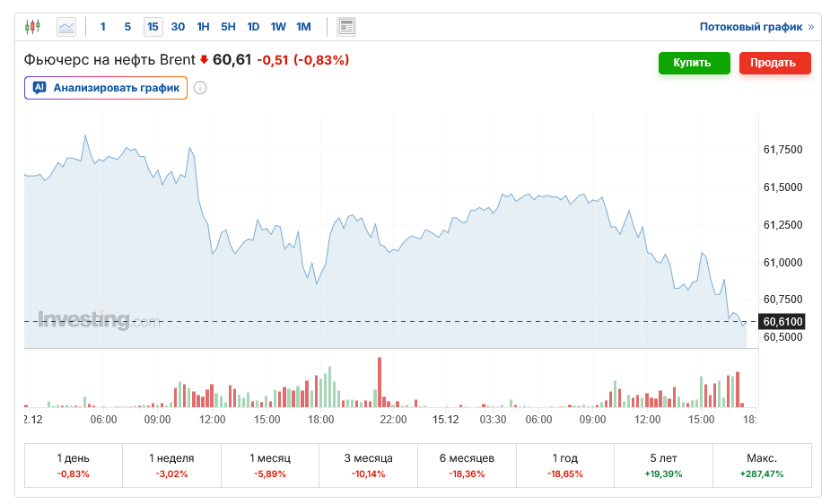Switch to candlestick chart type
The height and width of the screenshot is (504, 839).
coord(33,27)
